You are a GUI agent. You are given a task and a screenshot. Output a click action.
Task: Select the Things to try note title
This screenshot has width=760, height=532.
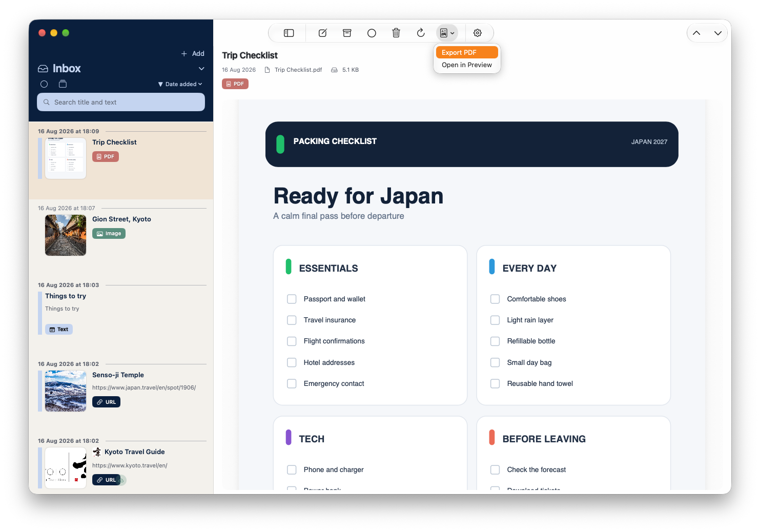pyautogui.click(x=66, y=296)
